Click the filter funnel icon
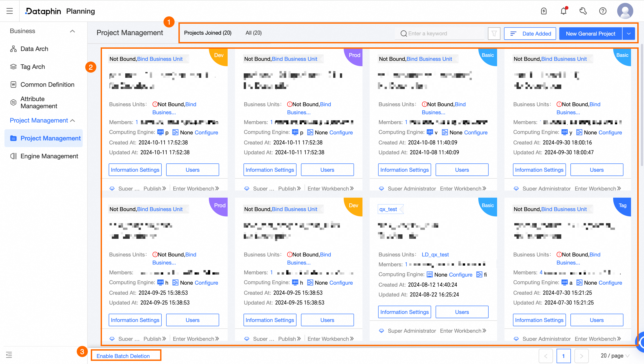Screen dimensions: 644x364 click(x=494, y=34)
